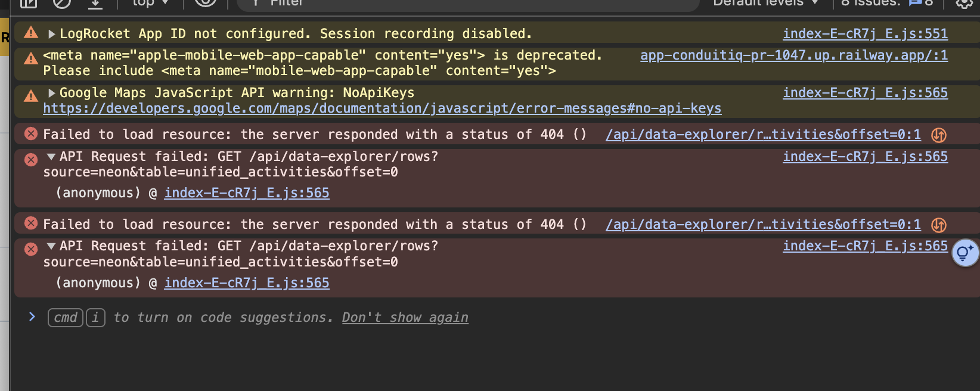Click the red error icon on first API Request failed

point(31,159)
